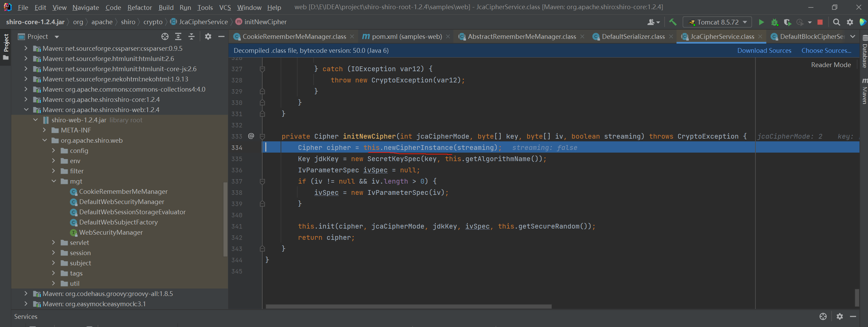Click shiro-core-1.2.4.jar breadcrumb

(35, 22)
